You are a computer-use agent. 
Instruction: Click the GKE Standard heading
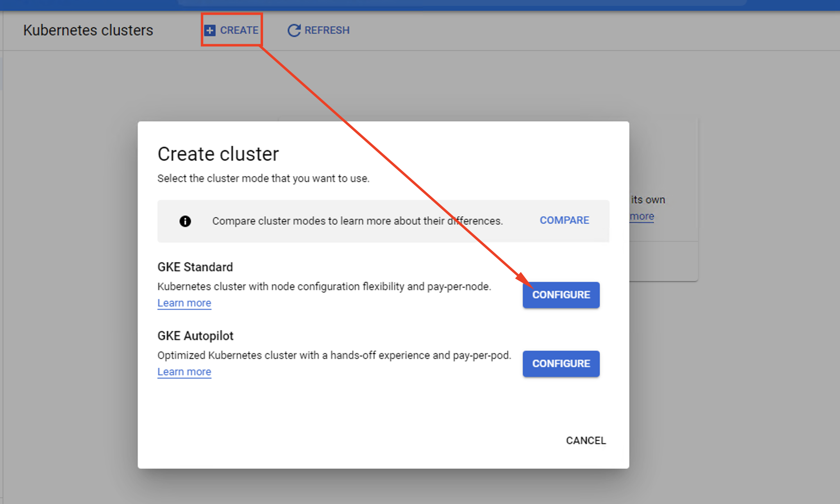point(195,267)
